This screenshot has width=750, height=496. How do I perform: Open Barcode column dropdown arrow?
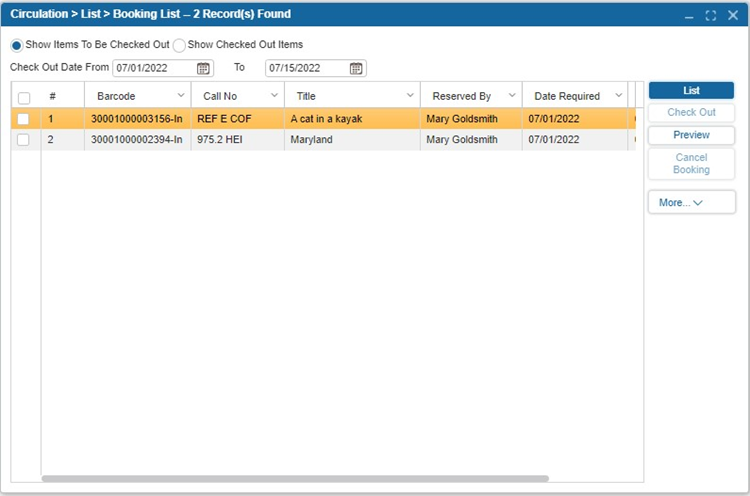[x=181, y=95]
